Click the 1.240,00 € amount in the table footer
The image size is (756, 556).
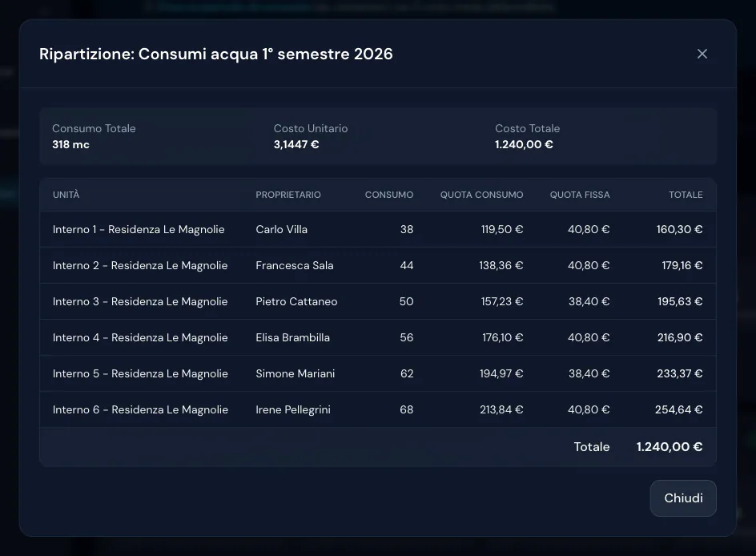coord(670,447)
